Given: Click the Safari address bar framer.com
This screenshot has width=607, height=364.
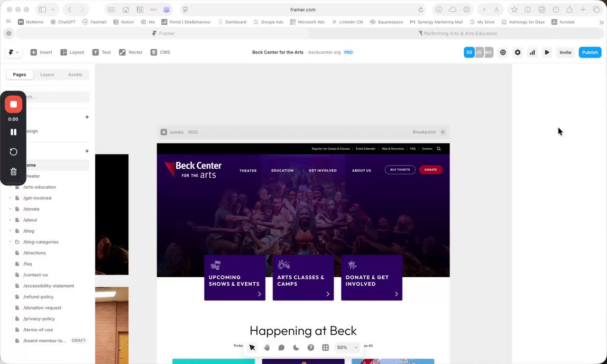Looking at the screenshot, I should click(x=303, y=9).
